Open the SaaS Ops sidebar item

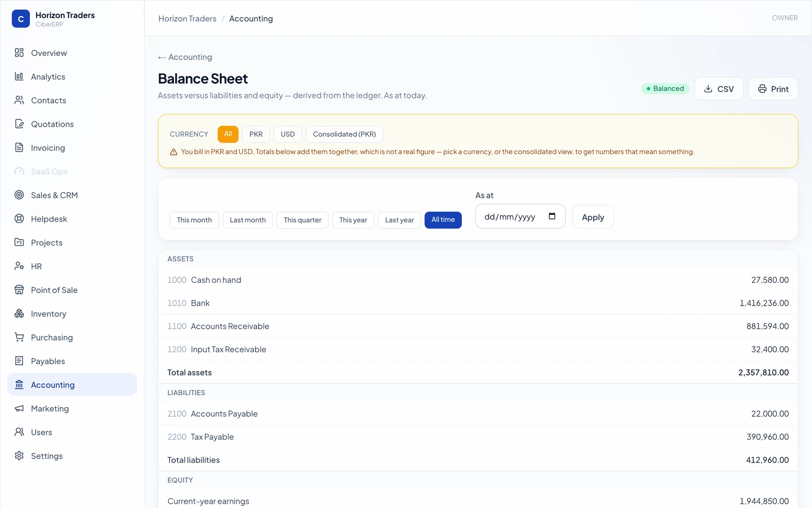tap(72, 172)
